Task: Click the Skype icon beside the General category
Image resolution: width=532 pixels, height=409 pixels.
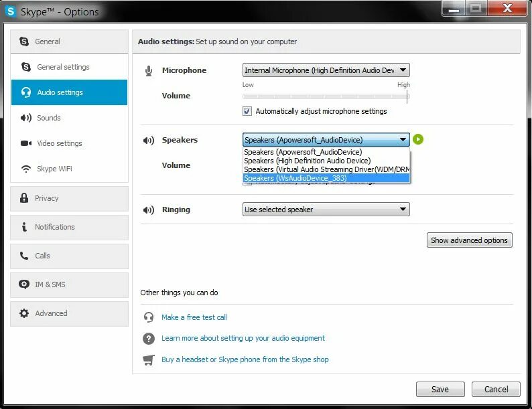Action: pos(24,42)
